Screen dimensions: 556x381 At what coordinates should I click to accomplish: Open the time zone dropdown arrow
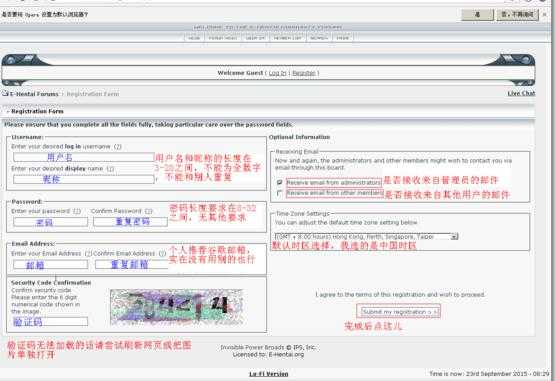(x=454, y=236)
